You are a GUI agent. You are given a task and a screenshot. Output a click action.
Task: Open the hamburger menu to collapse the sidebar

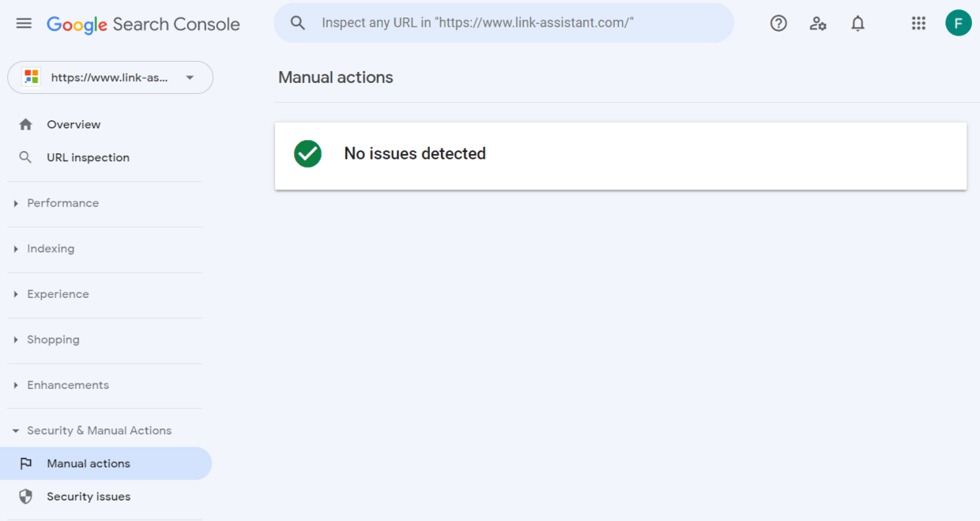pyautogui.click(x=24, y=23)
